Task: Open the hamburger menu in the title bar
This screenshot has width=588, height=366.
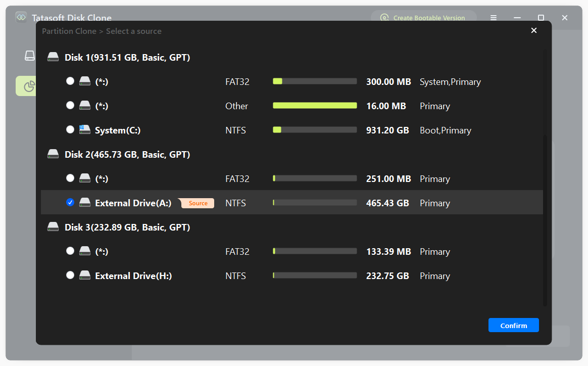Action: (493, 18)
